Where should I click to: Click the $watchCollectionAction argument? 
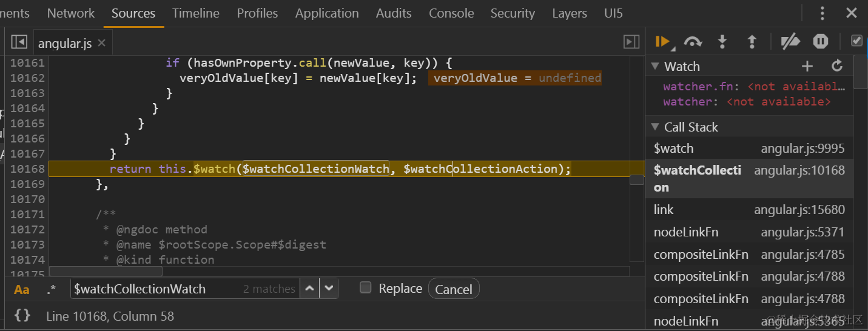point(480,169)
